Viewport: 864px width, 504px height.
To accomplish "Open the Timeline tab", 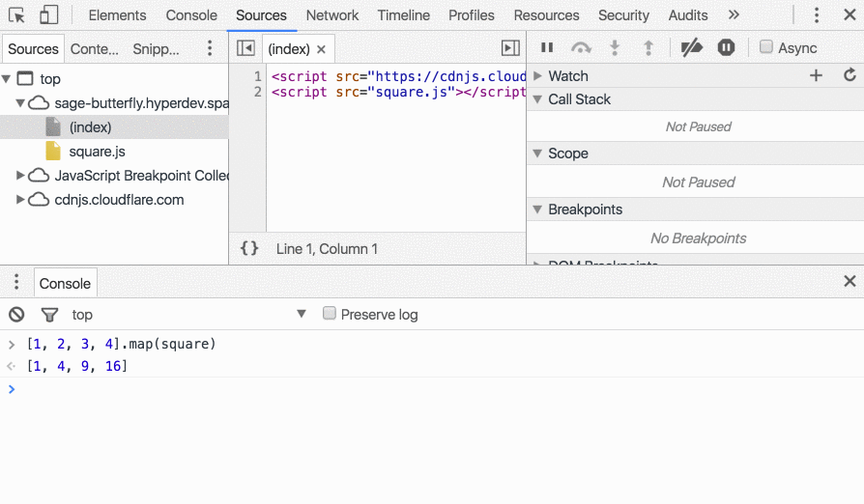I will click(403, 15).
